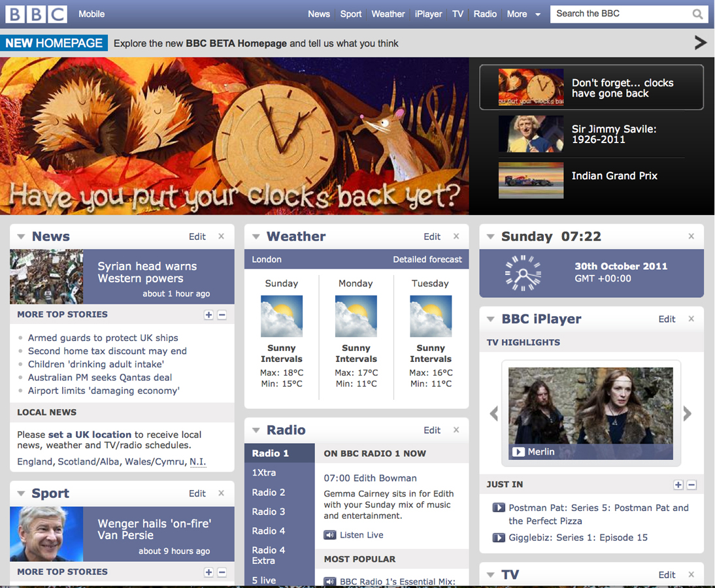Show fewer News top stories with minus
715x588 pixels.
(222, 315)
